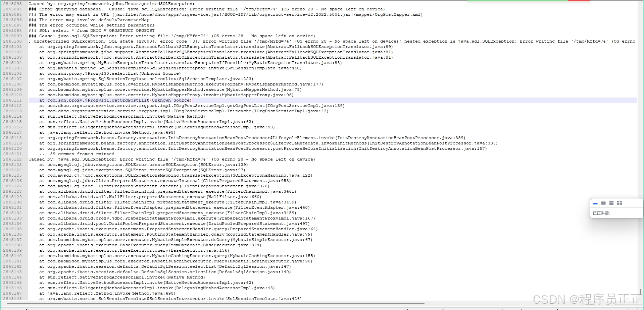This screenshot has width=644, height=310.
Task: Click line number 2845148 at the bottom of view
Action: click(x=13, y=298)
